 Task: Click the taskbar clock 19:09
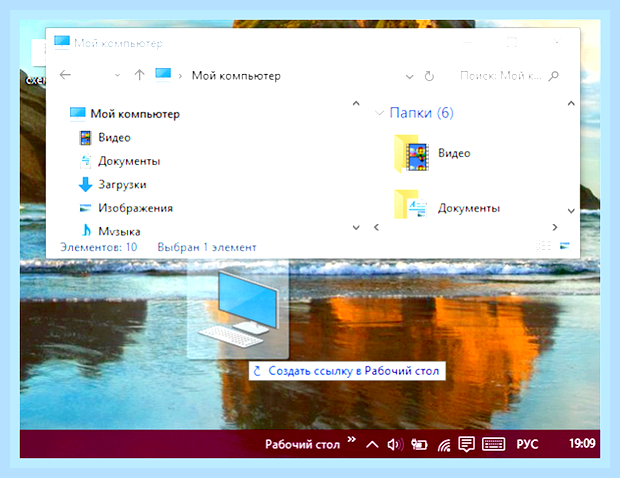(582, 444)
